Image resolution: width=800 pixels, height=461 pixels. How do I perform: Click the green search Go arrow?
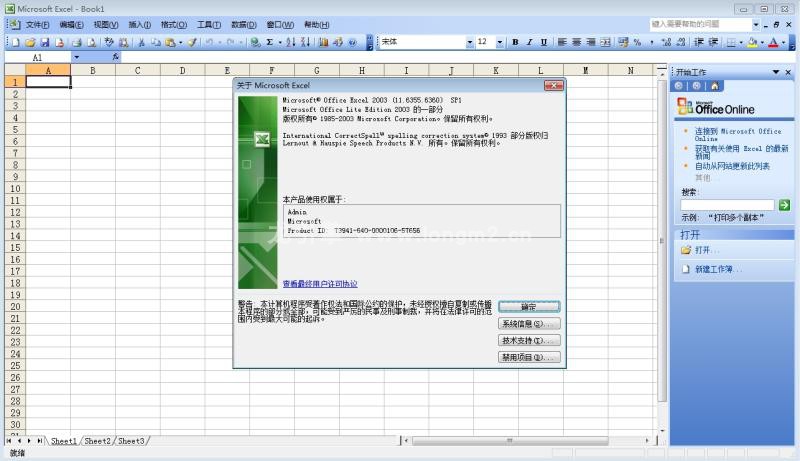(x=784, y=205)
